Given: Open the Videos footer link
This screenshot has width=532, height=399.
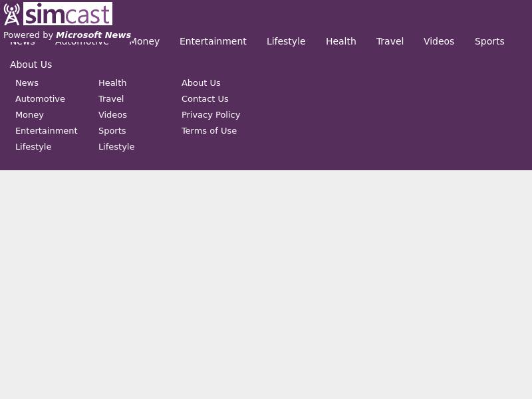Looking at the screenshot, I should [x=112, y=114].
